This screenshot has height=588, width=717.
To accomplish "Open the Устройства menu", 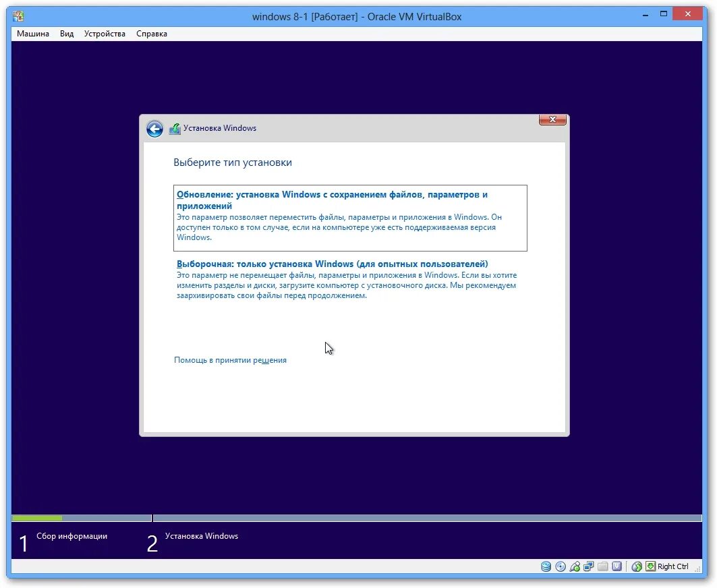I will coord(105,34).
